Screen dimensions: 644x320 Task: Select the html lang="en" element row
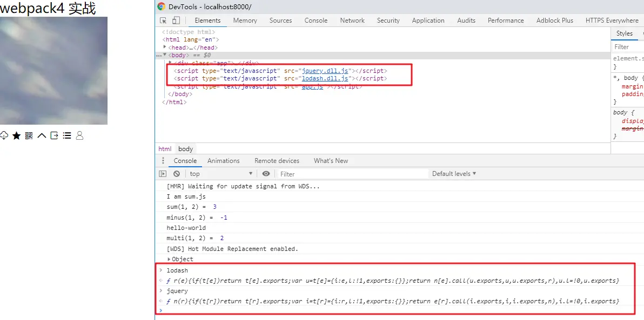click(x=191, y=40)
